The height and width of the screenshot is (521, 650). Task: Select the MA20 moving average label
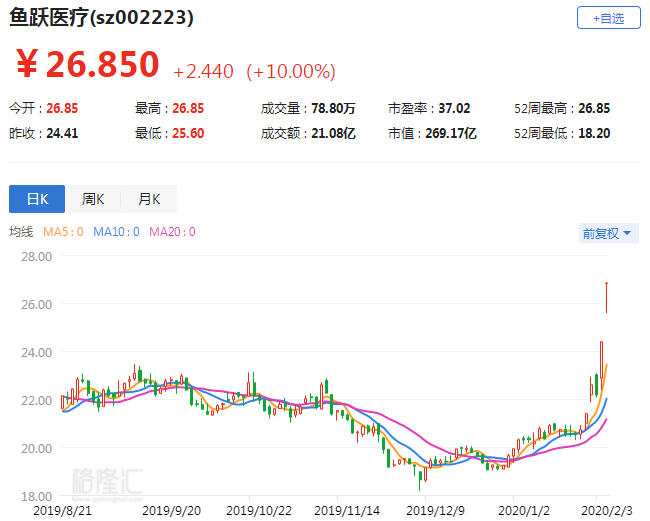coord(172,232)
